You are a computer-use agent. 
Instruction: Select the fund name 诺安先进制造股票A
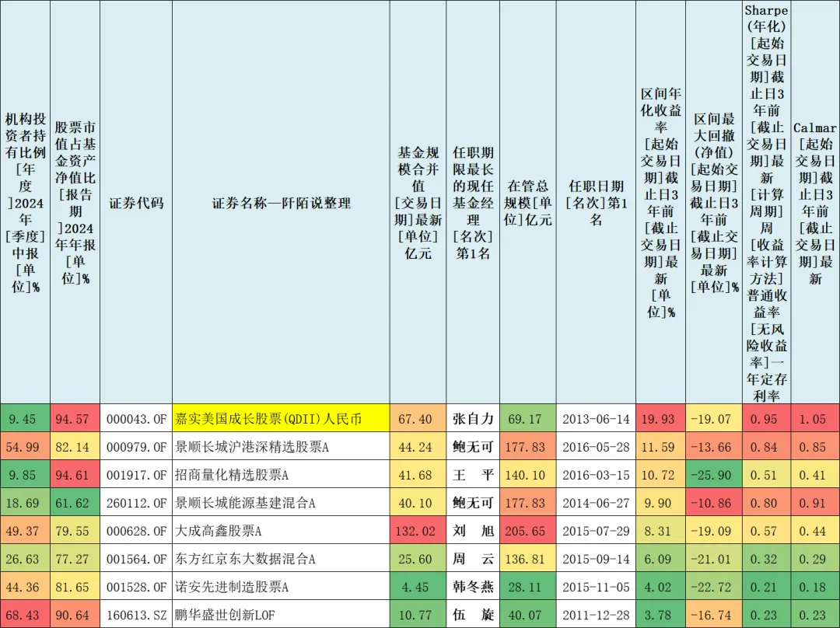pyautogui.click(x=232, y=587)
